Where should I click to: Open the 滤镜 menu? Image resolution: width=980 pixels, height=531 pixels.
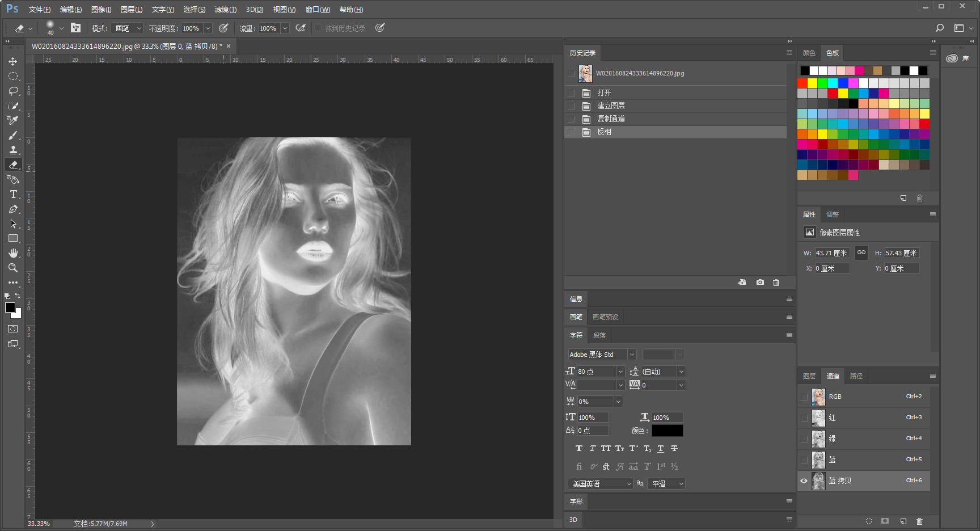click(225, 10)
